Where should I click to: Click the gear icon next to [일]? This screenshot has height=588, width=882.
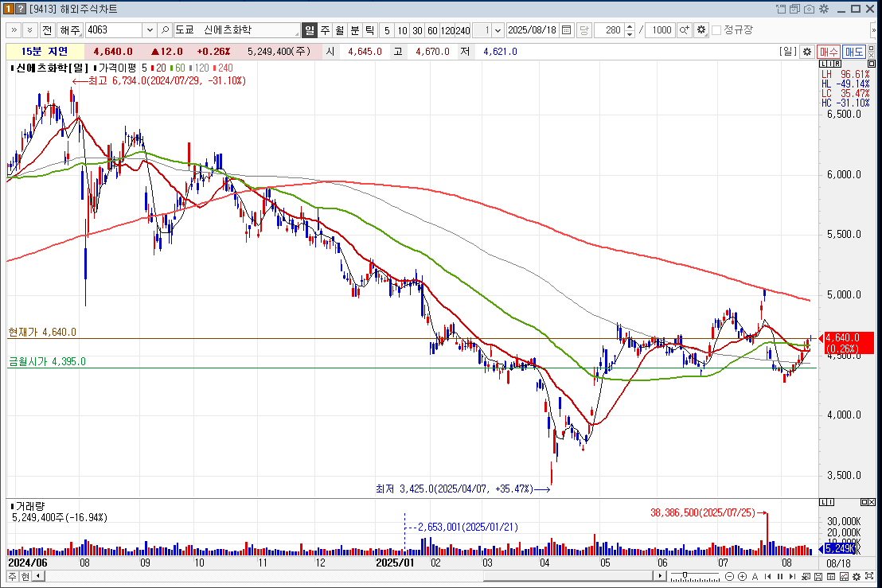806,52
